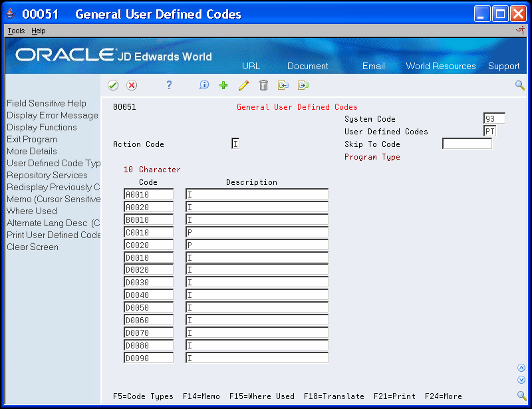Click the Skip To Code field
This screenshot has width=532, height=409.
click(x=467, y=144)
